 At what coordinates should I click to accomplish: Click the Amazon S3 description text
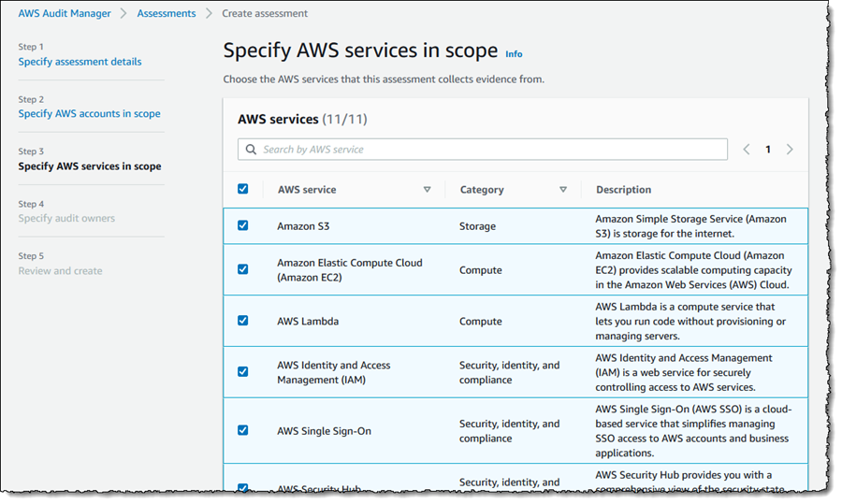click(690, 226)
